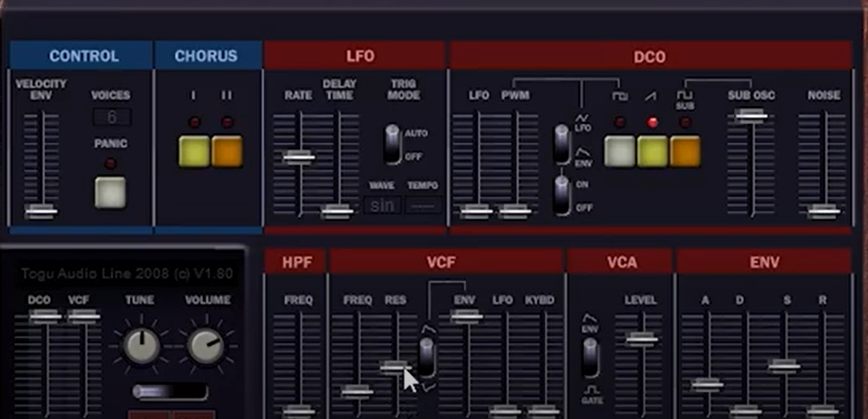Click the Tune knob

tap(140, 346)
